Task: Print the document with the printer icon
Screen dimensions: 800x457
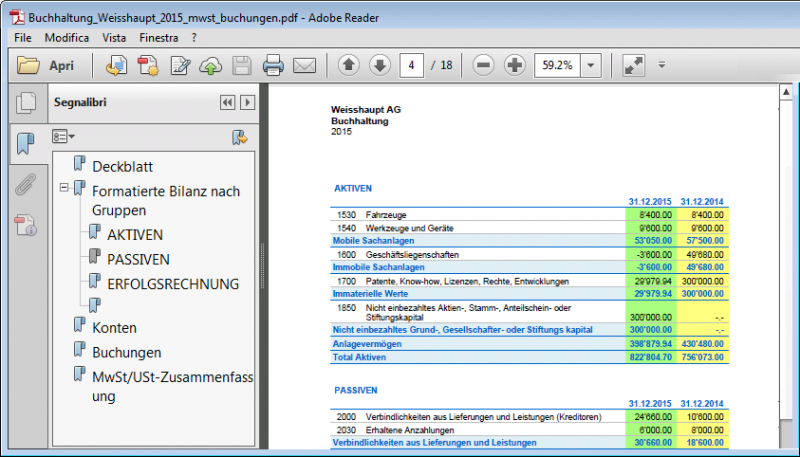Action: (x=273, y=66)
